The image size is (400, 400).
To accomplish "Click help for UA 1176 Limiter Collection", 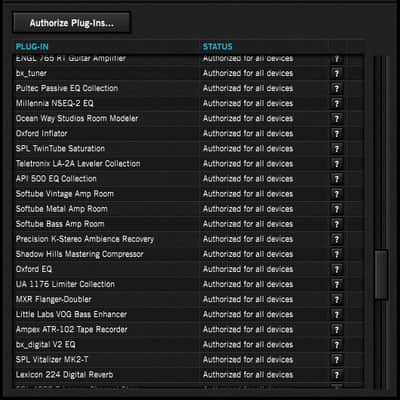I will [337, 284].
